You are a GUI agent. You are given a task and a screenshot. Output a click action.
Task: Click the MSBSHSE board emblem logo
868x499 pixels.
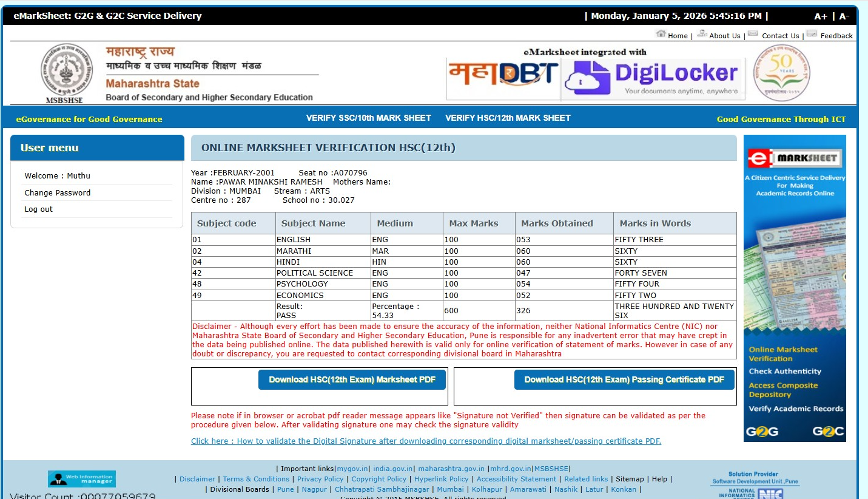pyautogui.click(x=67, y=73)
